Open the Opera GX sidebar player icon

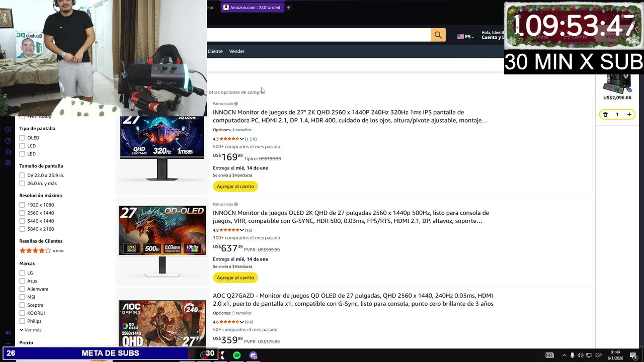(8, 130)
